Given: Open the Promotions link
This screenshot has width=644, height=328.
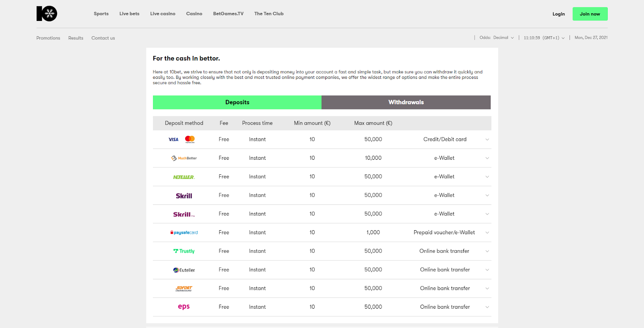Looking at the screenshot, I should 48,38.
